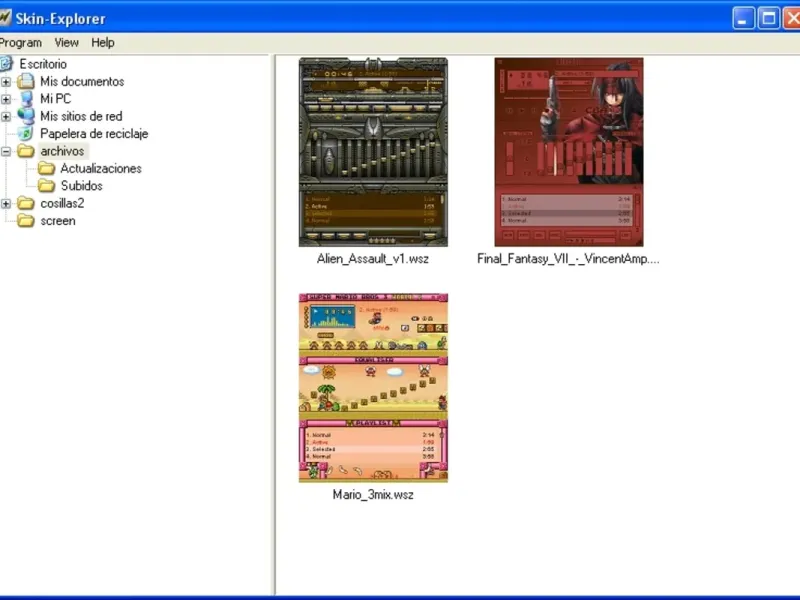Click the Actualizaciones folder icon
Viewport: 800px width, 600px height.
tap(46, 168)
